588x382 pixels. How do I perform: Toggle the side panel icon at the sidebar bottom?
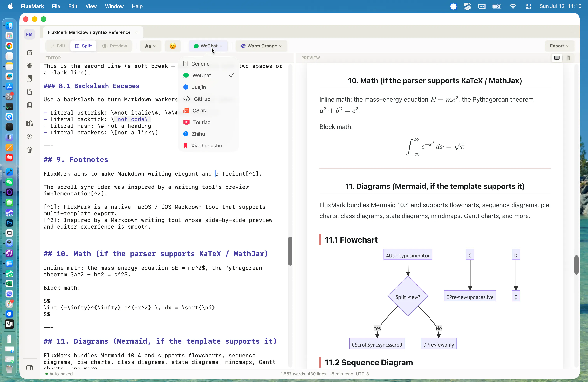29,368
